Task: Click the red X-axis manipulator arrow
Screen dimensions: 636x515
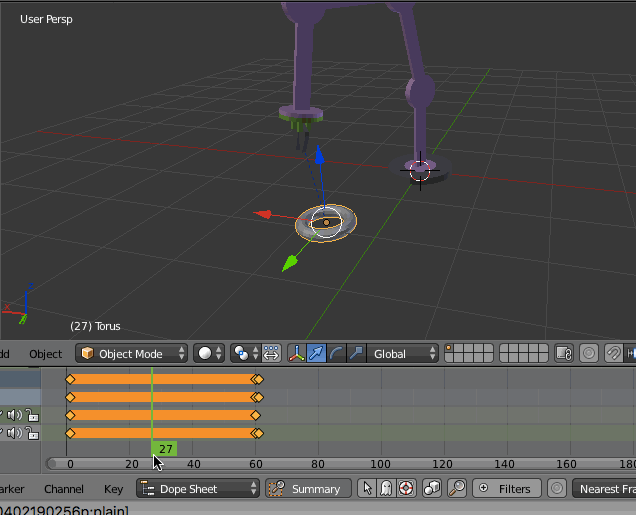Action: (263, 214)
